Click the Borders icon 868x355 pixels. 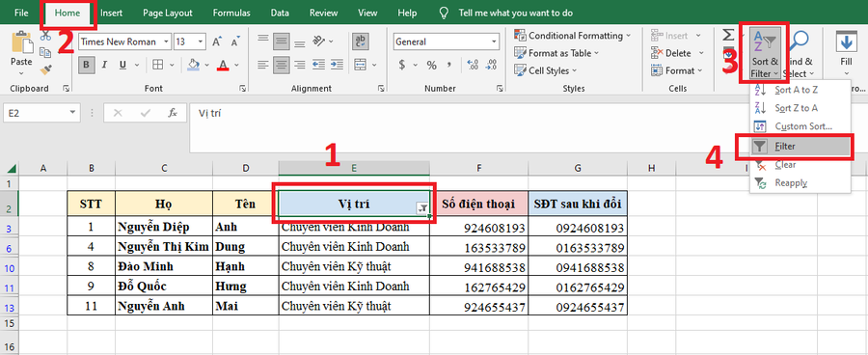[158, 65]
